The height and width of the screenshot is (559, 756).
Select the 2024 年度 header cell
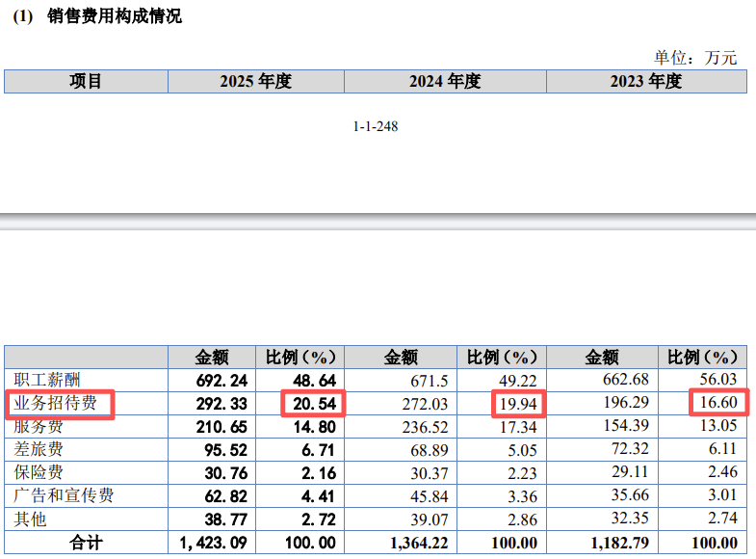click(x=445, y=81)
